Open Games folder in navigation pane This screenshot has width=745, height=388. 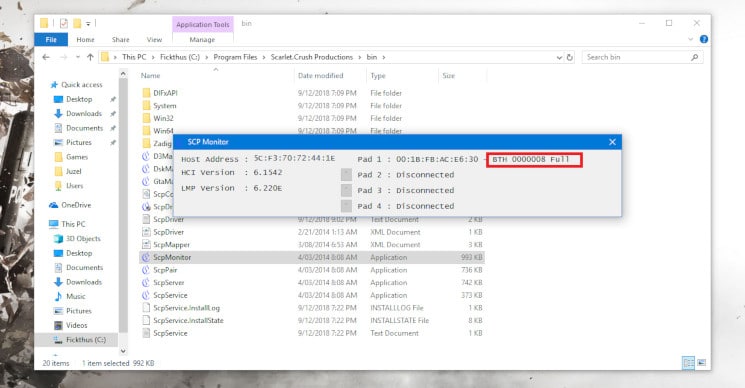[76, 157]
